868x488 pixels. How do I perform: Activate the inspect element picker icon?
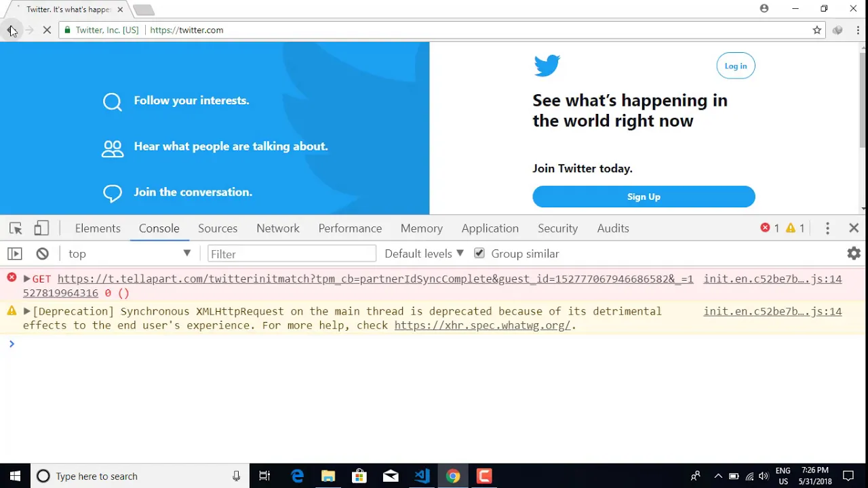16,228
